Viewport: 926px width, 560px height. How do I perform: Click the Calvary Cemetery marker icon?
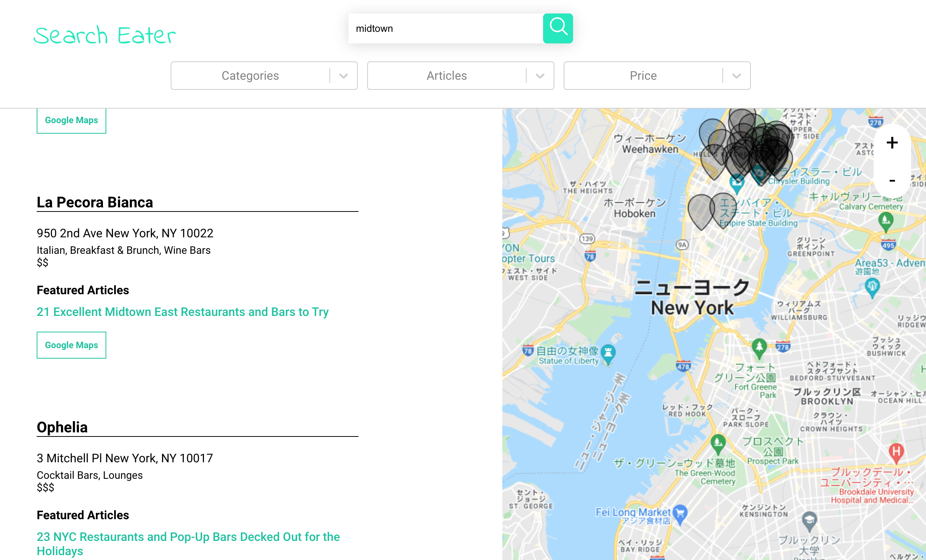[886, 221]
